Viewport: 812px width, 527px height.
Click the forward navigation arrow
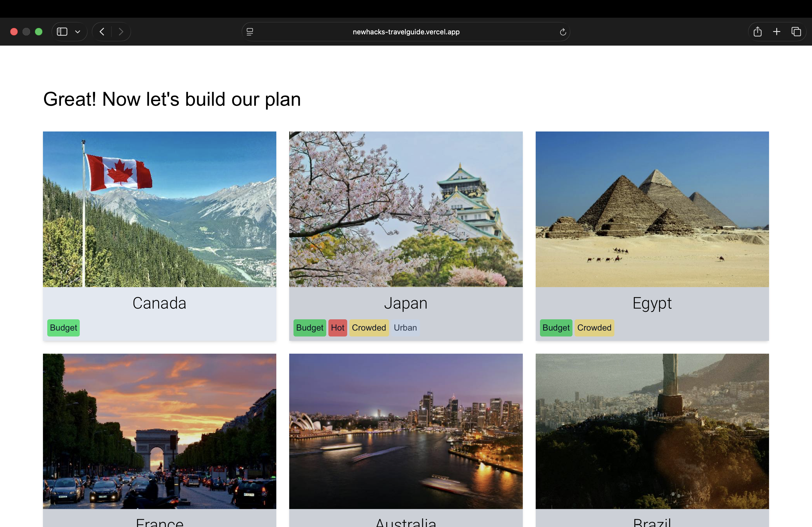[121, 32]
